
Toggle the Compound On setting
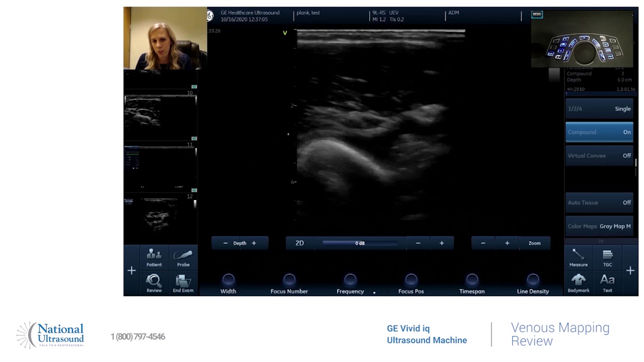click(599, 132)
